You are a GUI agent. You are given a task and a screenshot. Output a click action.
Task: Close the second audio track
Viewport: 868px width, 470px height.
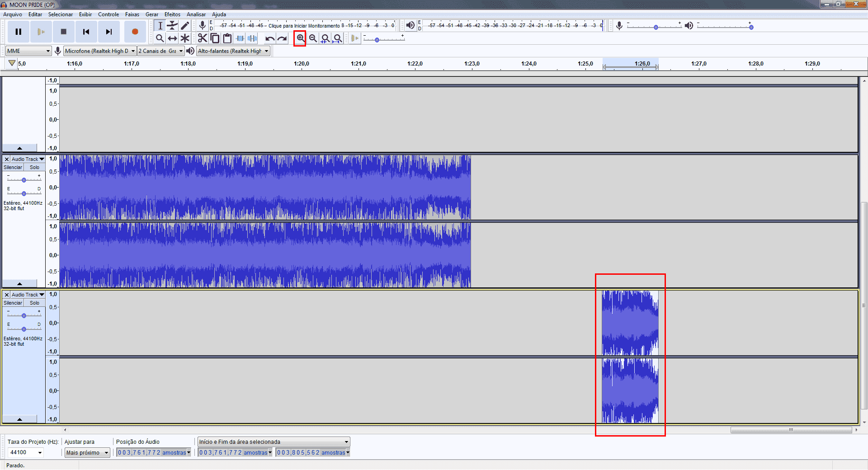(7, 159)
